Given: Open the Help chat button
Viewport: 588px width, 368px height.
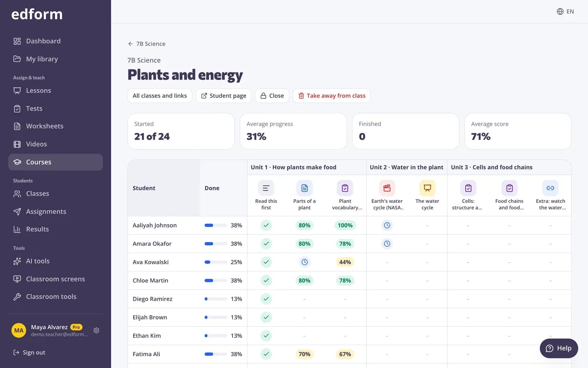Looking at the screenshot, I should [559, 348].
